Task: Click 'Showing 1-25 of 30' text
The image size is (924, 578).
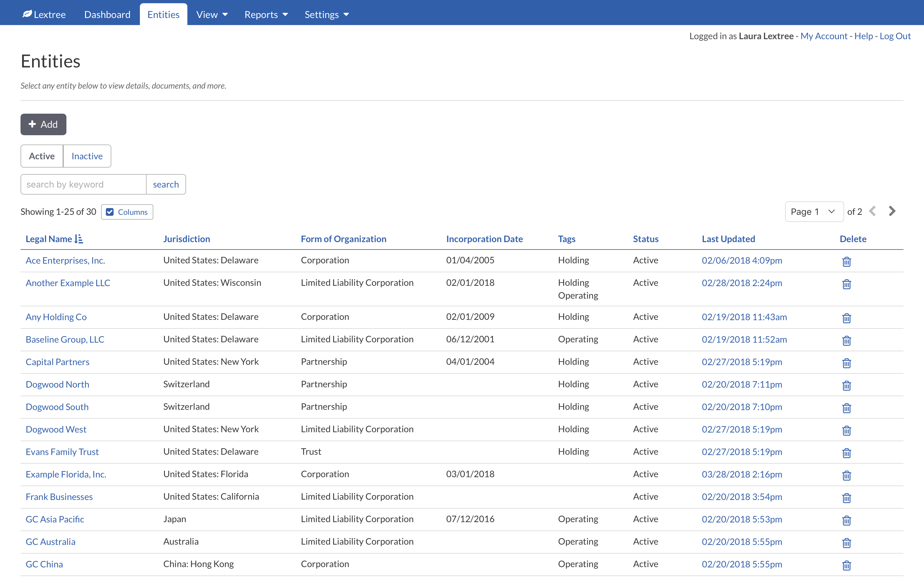Action: click(x=58, y=212)
